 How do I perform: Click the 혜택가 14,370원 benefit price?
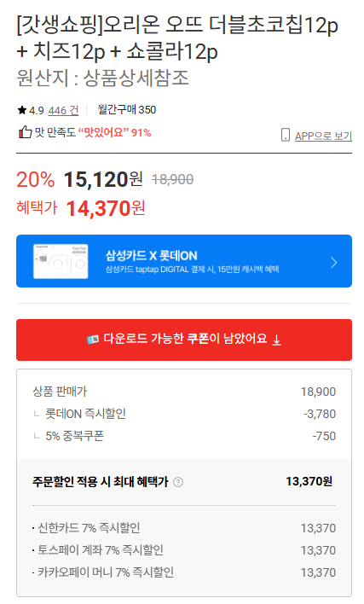(81, 208)
